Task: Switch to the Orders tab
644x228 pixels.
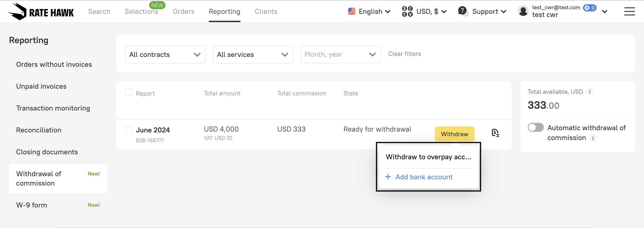Action: point(183,11)
